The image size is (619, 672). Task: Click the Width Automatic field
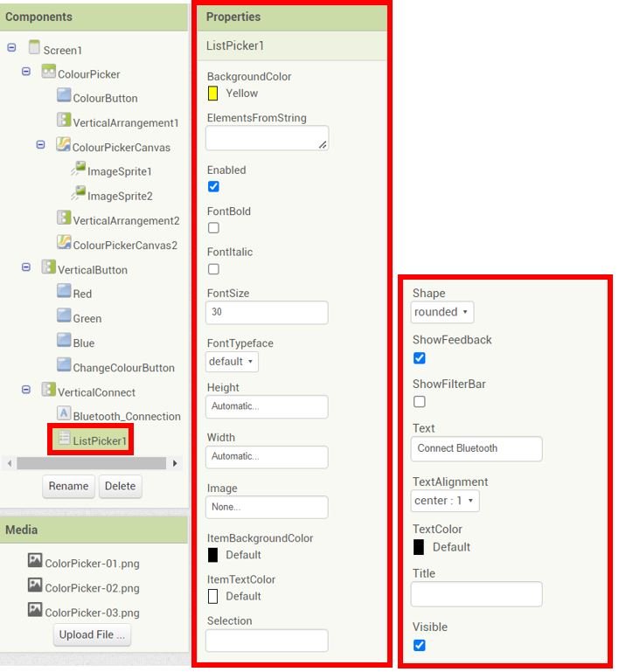click(x=267, y=457)
